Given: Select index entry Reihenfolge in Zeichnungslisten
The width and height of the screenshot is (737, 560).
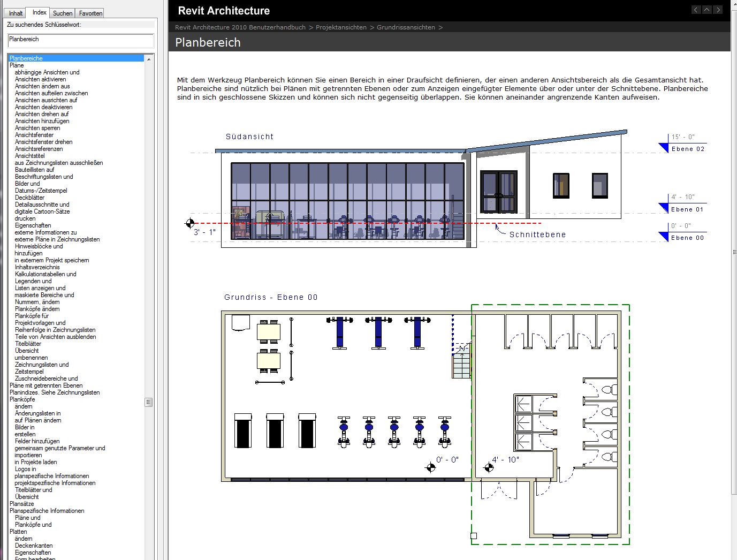Looking at the screenshot, I should coord(55,330).
